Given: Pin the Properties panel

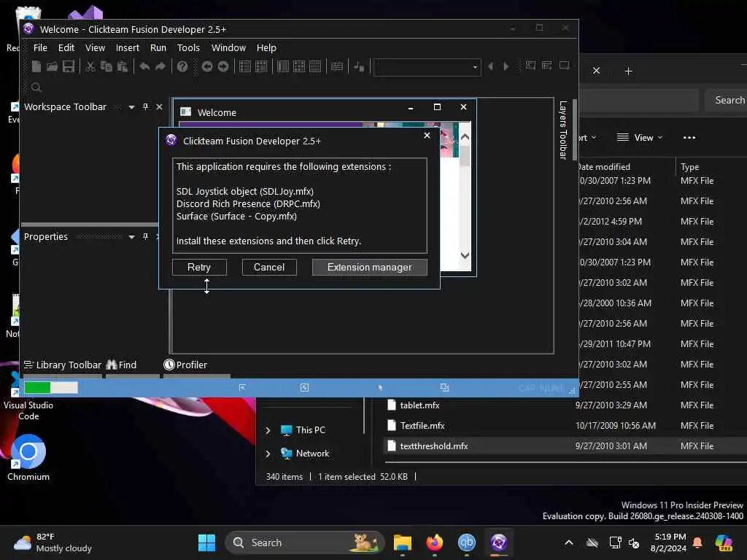Looking at the screenshot, I should (x=145, y=236).
